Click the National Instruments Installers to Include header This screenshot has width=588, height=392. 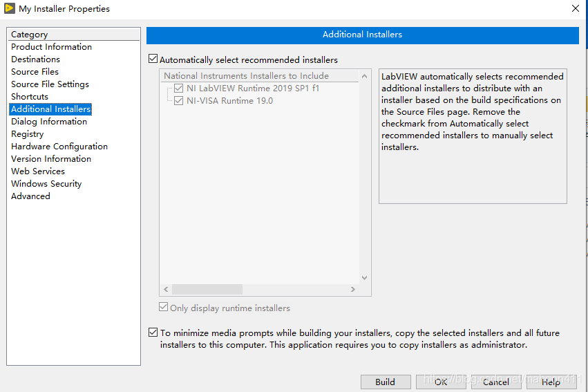[x=260, y=76]
